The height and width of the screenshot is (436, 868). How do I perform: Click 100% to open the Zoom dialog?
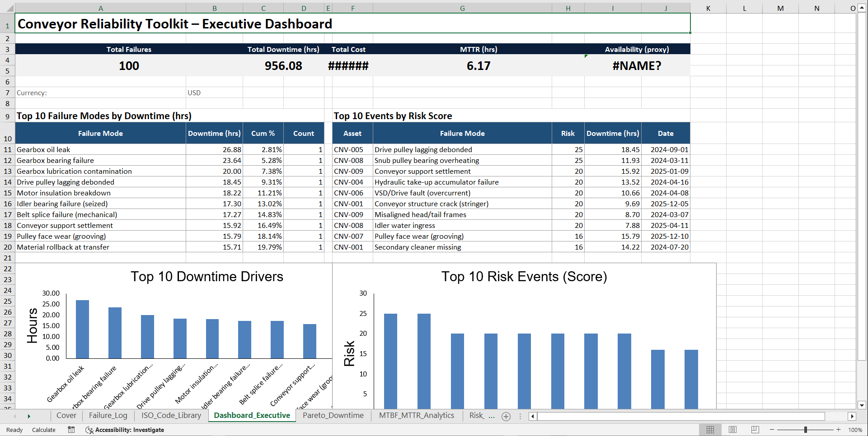pos(855,429)
